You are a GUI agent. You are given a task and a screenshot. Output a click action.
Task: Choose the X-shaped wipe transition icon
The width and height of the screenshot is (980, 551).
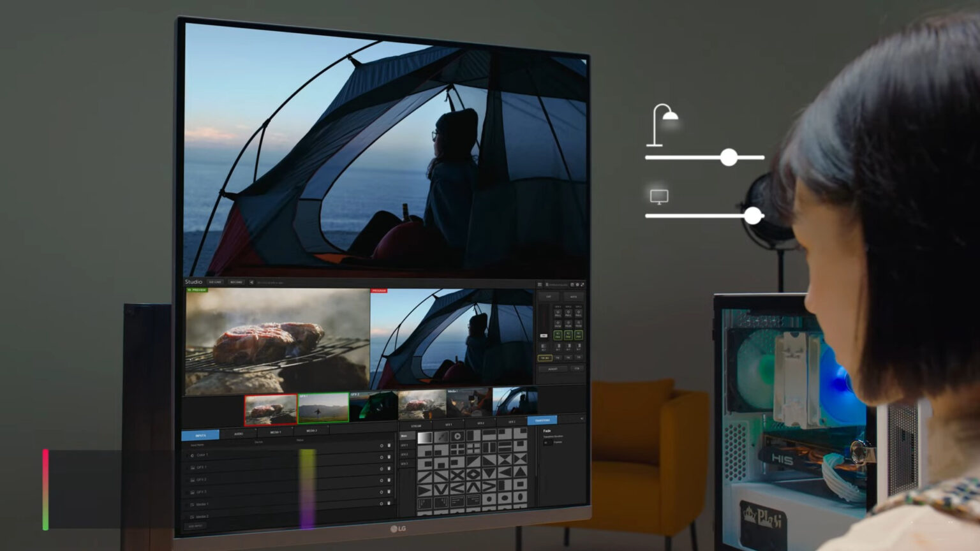[x=457, y=475]
